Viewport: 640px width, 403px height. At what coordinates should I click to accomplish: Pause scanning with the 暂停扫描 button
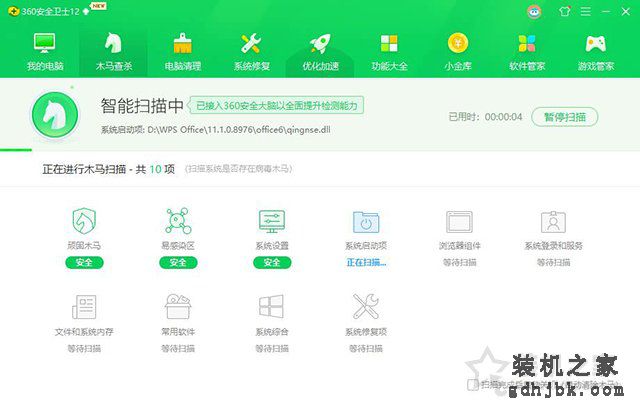(x=565, y=117)
